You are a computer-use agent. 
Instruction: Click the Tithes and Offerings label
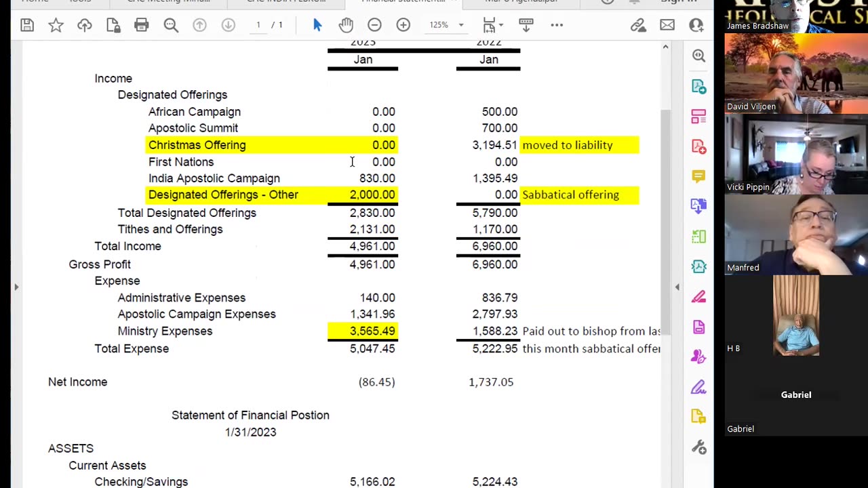tap(170, 229)
